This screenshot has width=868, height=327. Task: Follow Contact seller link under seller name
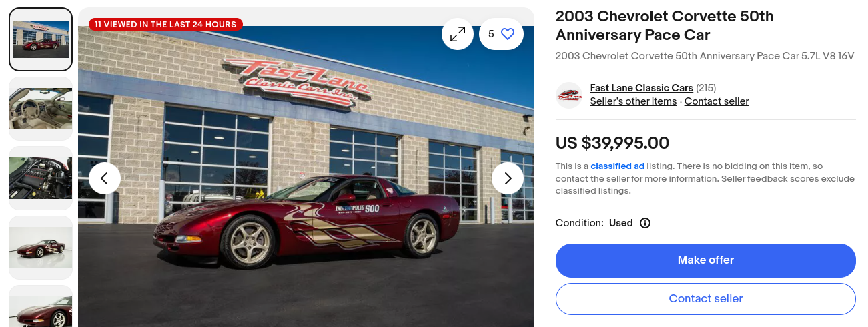[717, 101]
